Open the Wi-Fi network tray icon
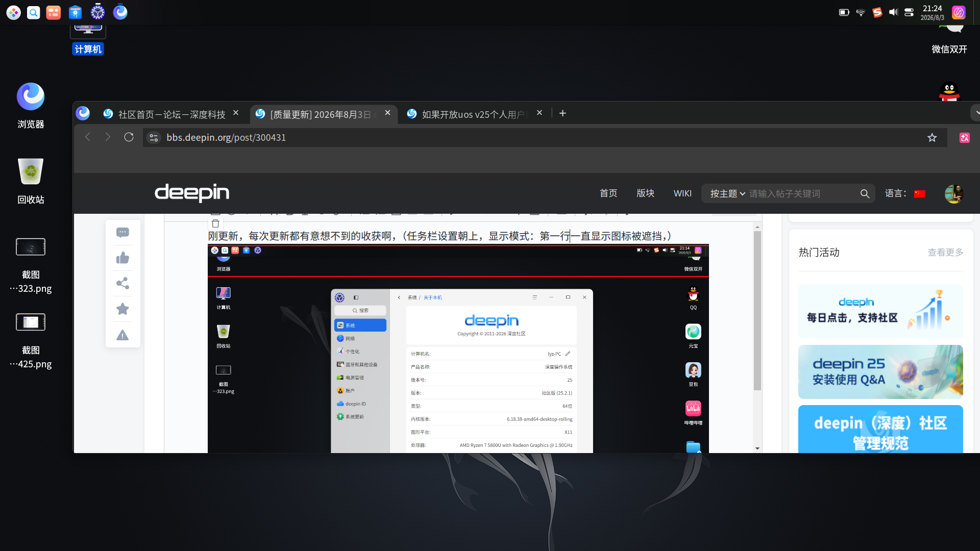The image size is (980, 551). pos(861,12)
